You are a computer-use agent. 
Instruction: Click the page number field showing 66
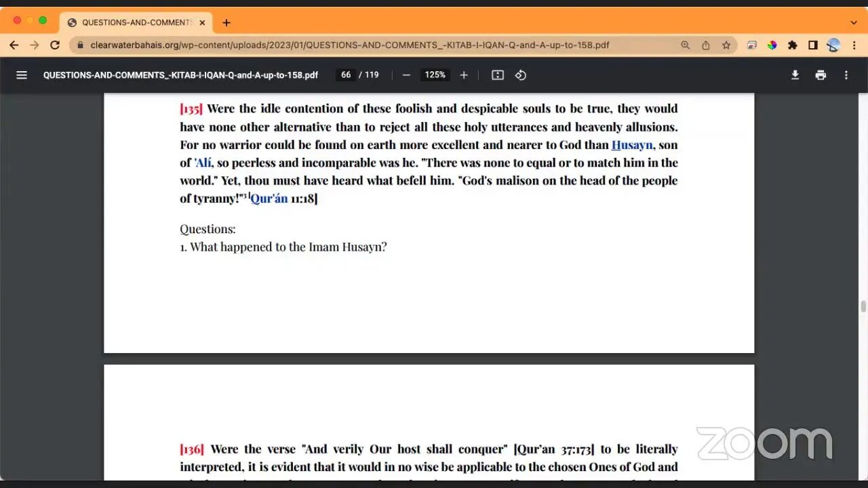(346, 75)
